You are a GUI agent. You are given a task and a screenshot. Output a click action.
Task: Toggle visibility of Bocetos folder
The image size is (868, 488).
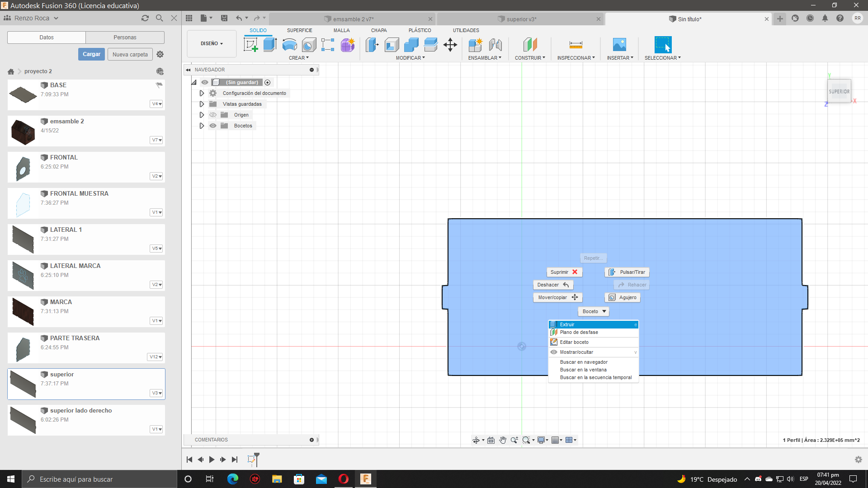click(x=213, y=126)
